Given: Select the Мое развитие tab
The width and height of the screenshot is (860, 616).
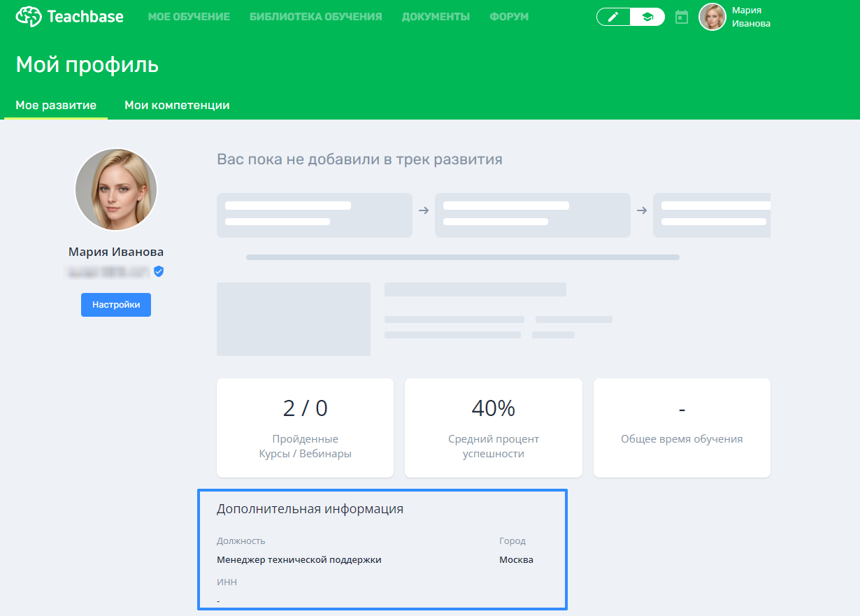Looking at the screenshot, I should [x=56, y=106].
